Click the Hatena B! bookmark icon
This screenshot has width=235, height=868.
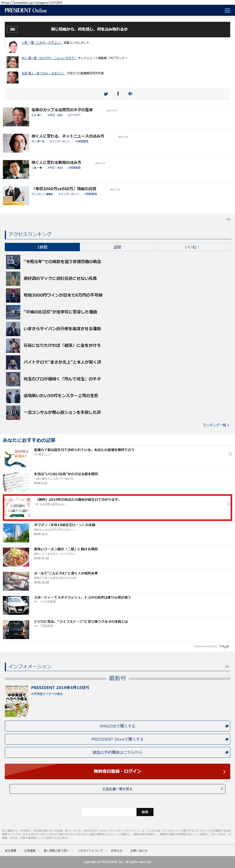130,94
